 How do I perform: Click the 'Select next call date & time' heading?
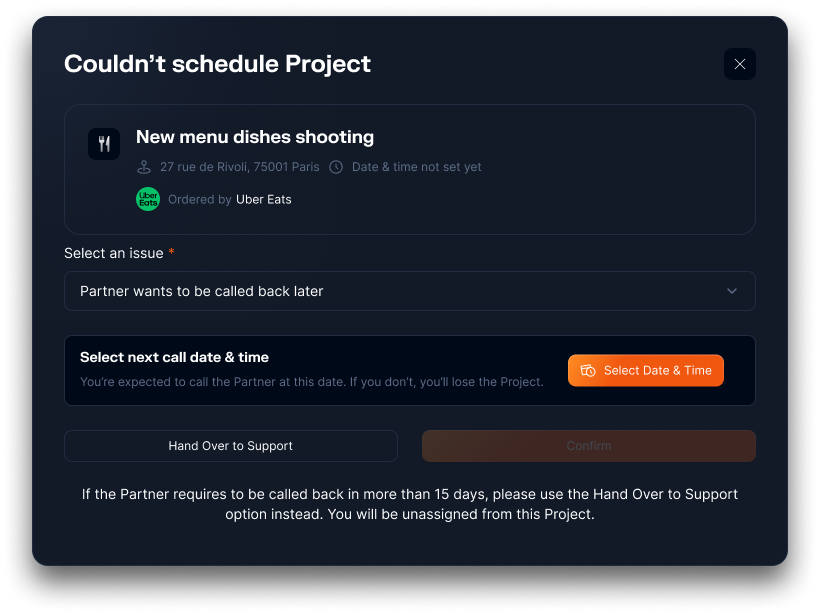point(174,357)
